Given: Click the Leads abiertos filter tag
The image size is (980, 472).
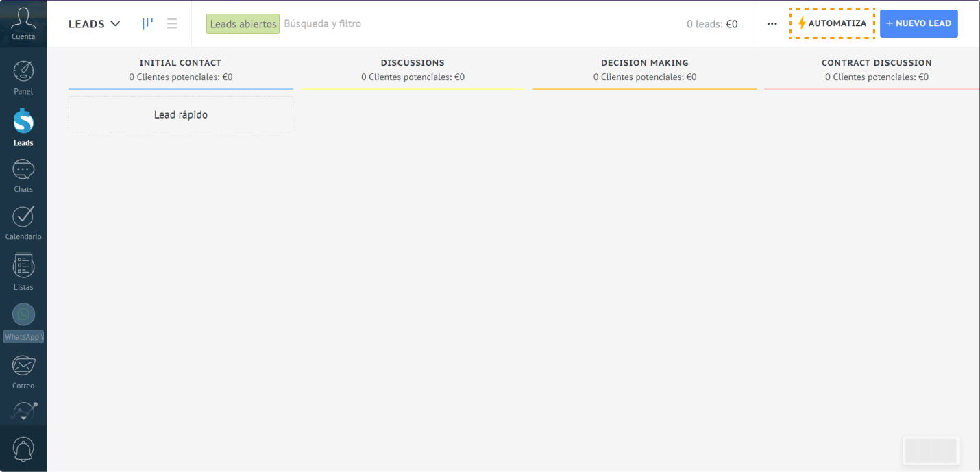Looking at the screenshot, I should point(243,24).
